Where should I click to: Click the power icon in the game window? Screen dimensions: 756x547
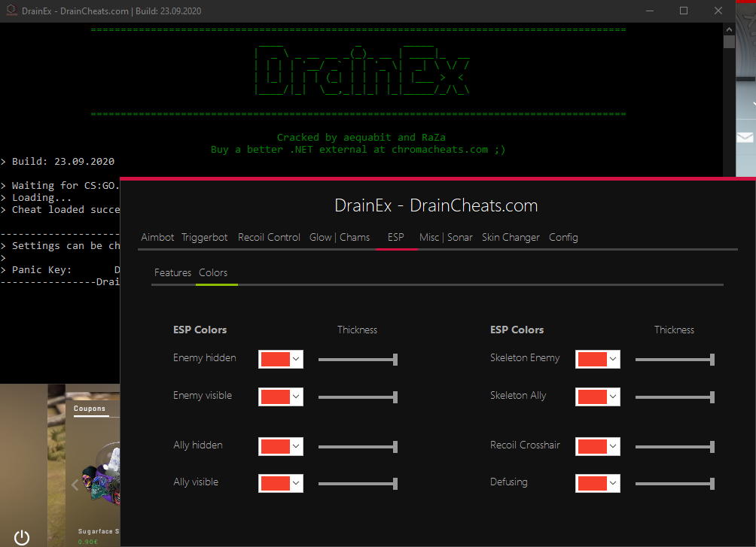click(22, 537)
